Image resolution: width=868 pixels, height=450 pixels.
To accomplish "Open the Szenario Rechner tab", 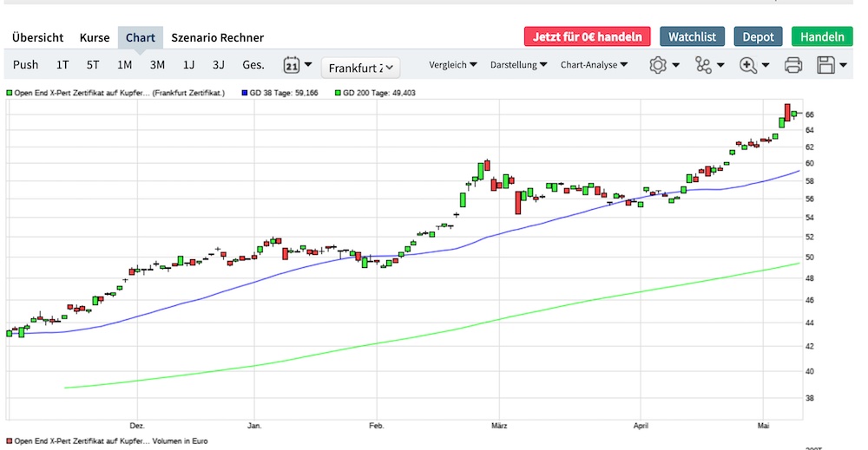I will (x=218, y=37).
